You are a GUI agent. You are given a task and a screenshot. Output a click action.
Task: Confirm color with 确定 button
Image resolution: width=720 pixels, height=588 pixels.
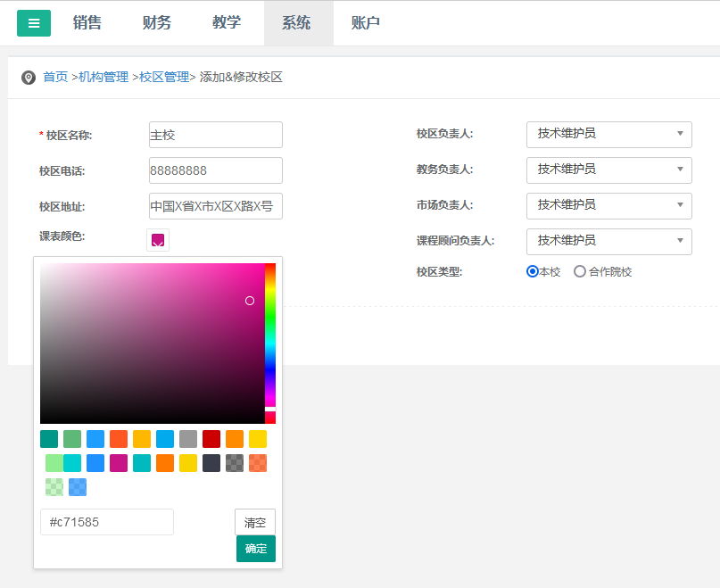click(x=256, y=549)
